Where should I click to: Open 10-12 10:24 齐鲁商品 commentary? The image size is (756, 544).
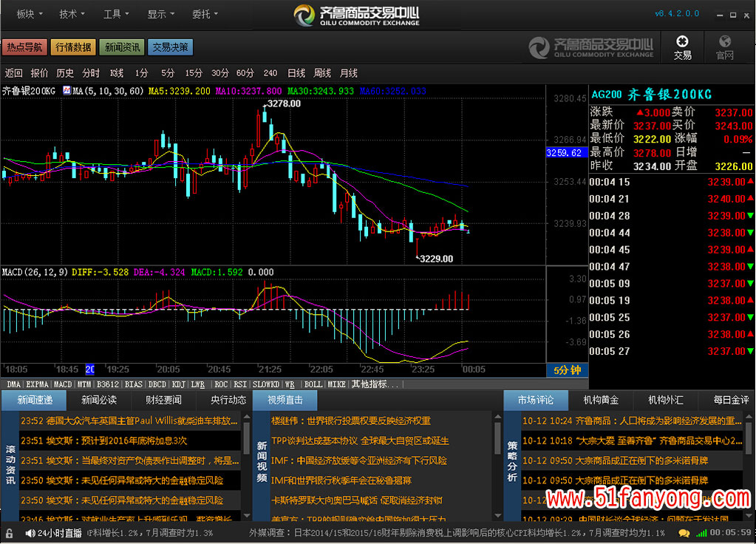(x=632, y=421)
